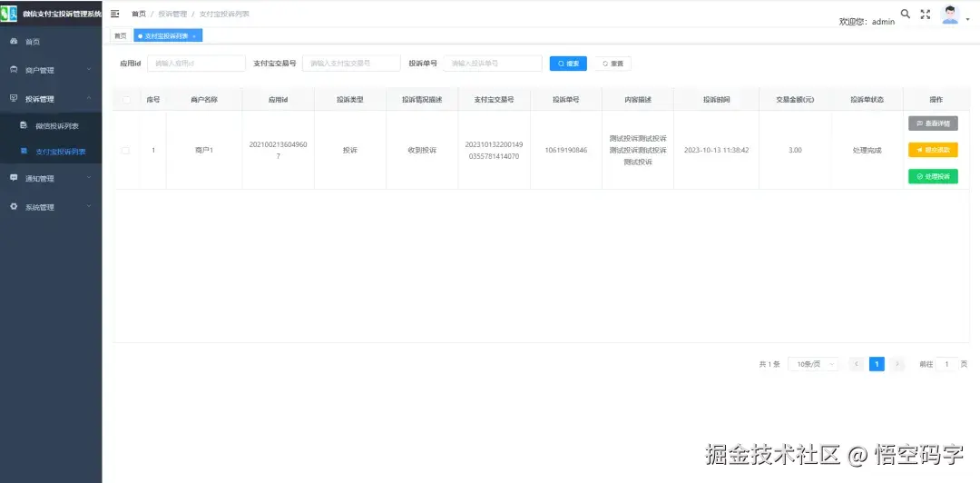Image resolution: width=980 pixels, height=483 pixels.
Task: Switch to the 首页 tab
Action: coord(120,36)
